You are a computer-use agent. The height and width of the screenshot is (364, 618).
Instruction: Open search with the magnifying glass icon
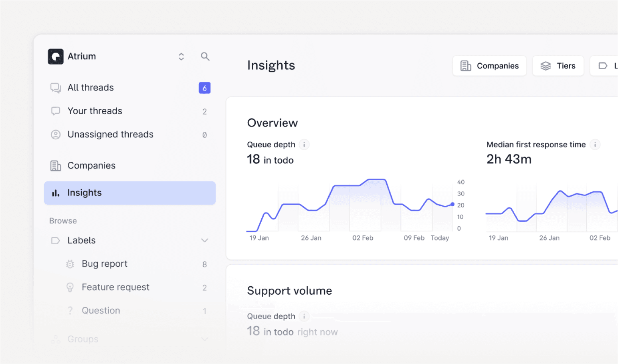(x=205, y=56)
